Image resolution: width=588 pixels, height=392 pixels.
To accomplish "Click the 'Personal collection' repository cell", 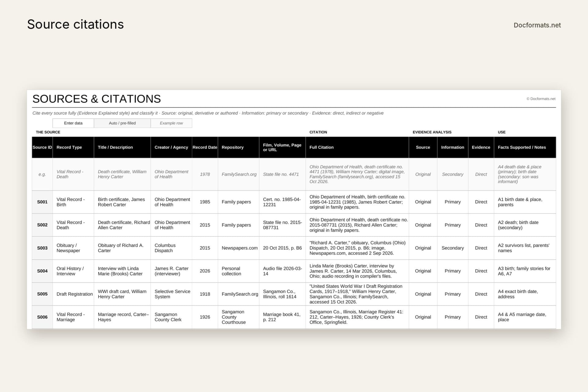I will 239,271.
